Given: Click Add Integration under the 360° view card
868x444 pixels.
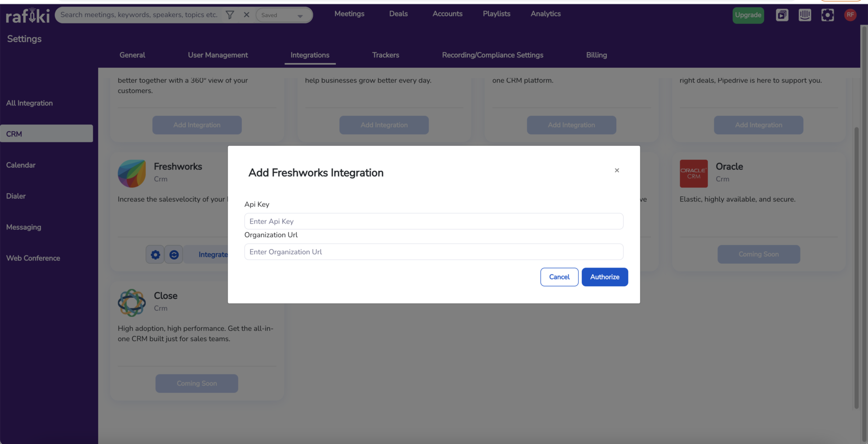Looking at the screenshot, I should click(x=197, y=125).
